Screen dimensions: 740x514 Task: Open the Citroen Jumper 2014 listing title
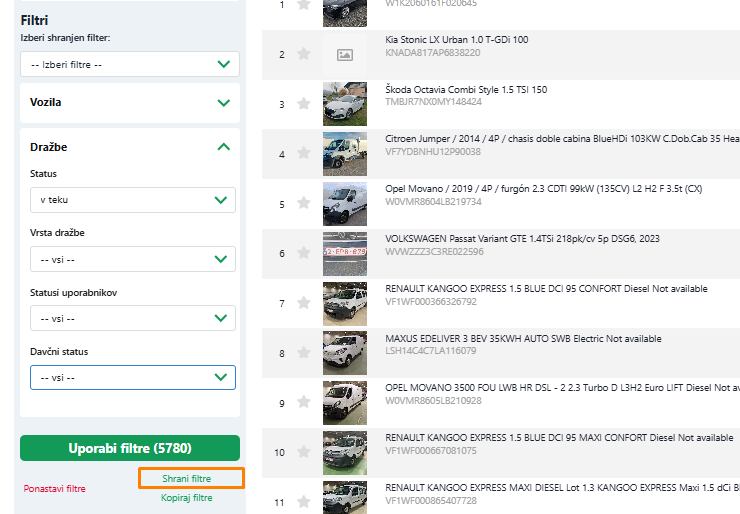(563, 139)
